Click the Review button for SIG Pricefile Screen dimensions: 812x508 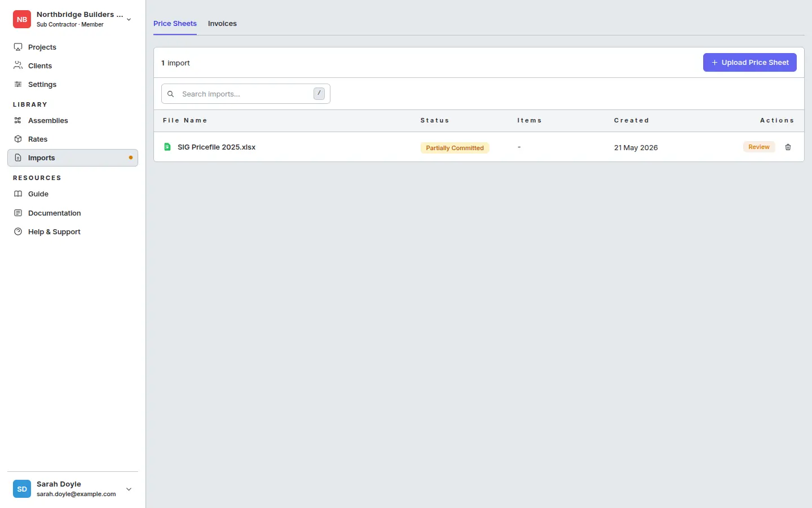[759, 147]
